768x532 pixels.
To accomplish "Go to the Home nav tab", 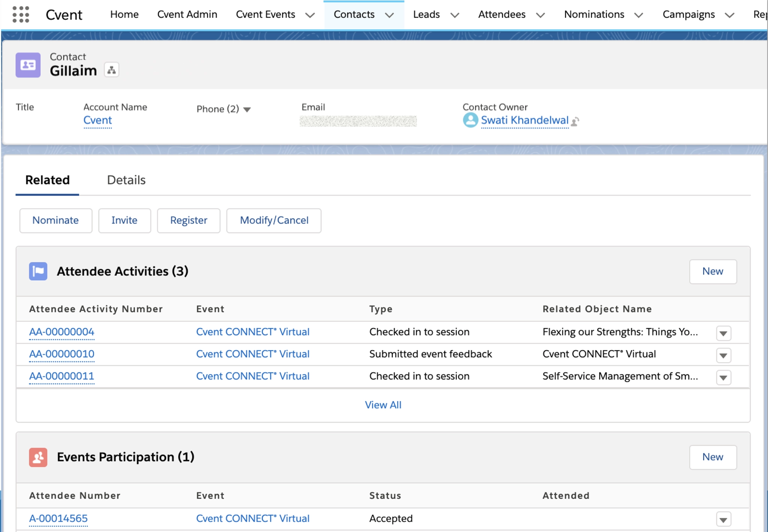I will pyautogui.click(x=124, y=14).
